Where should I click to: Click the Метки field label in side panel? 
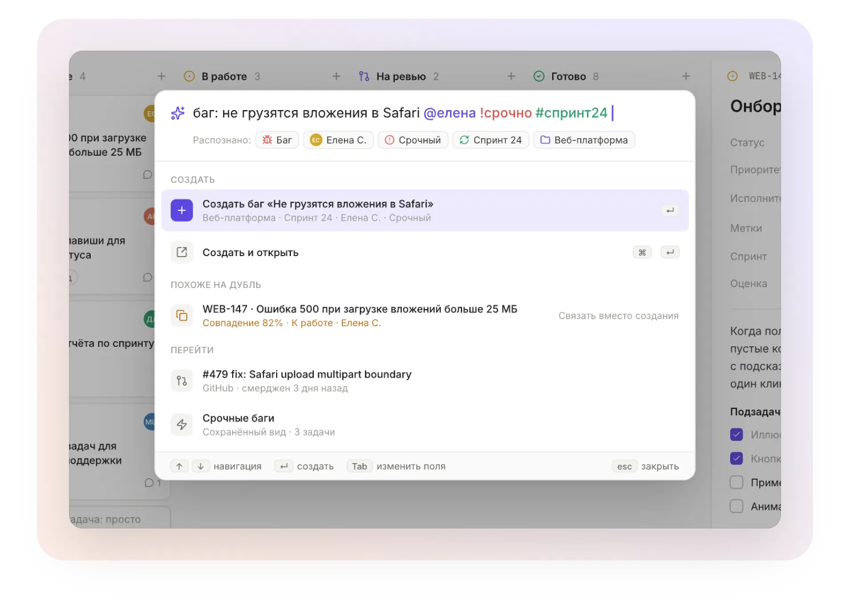tap(746, 228)
